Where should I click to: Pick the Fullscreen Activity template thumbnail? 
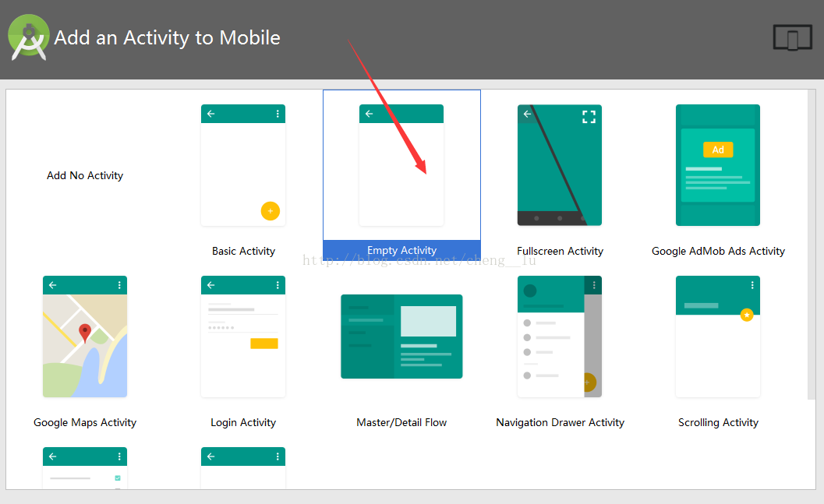click(559, 165)
